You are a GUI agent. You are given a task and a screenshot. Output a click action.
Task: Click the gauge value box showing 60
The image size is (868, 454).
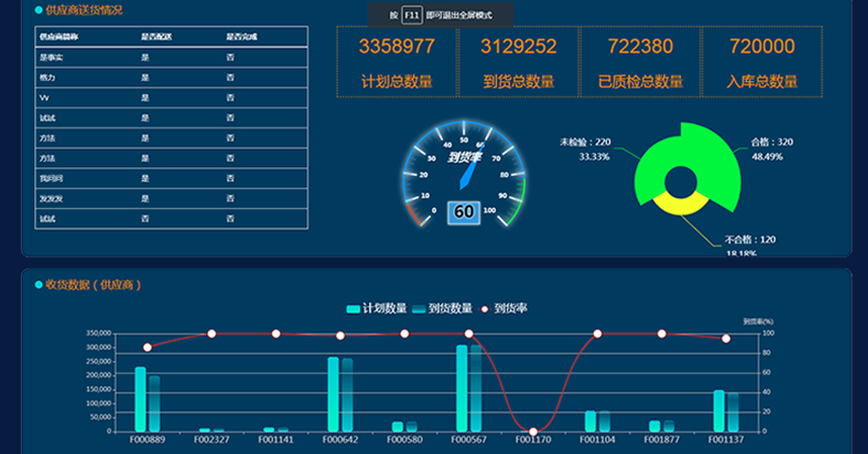point(463,211)
